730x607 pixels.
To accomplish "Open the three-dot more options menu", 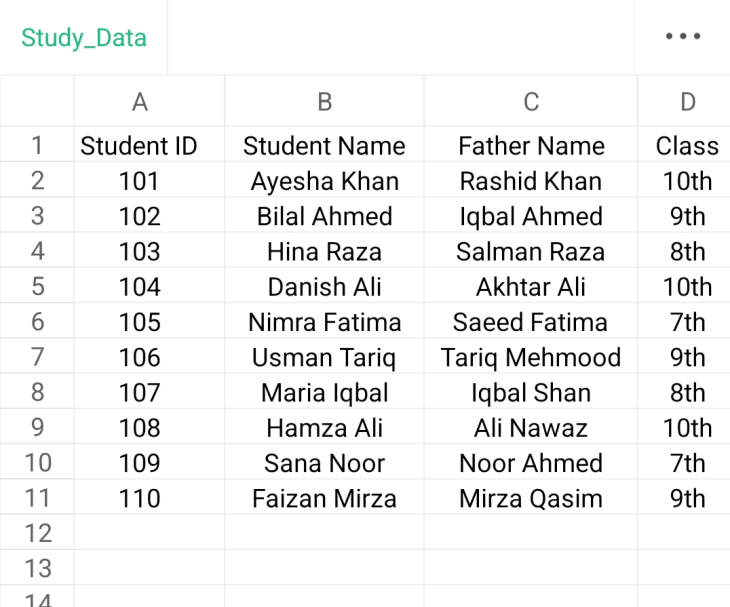I will (683, 37).
